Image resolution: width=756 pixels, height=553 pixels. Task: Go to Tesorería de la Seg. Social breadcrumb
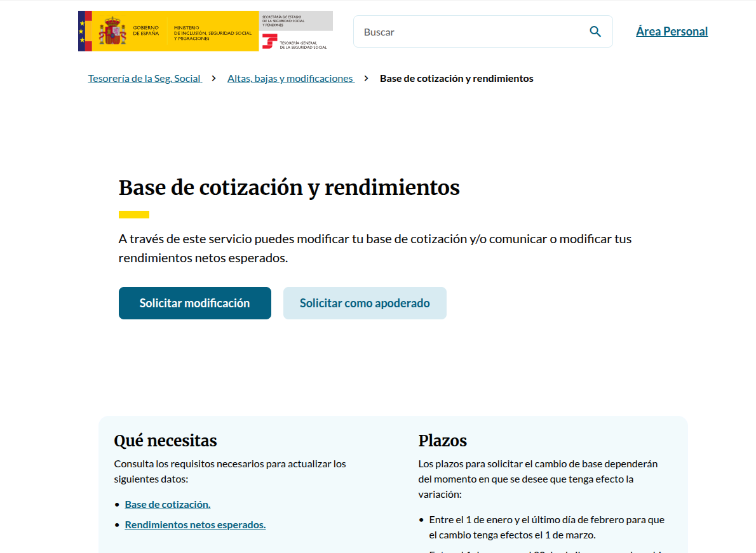[x=145, y=79]
